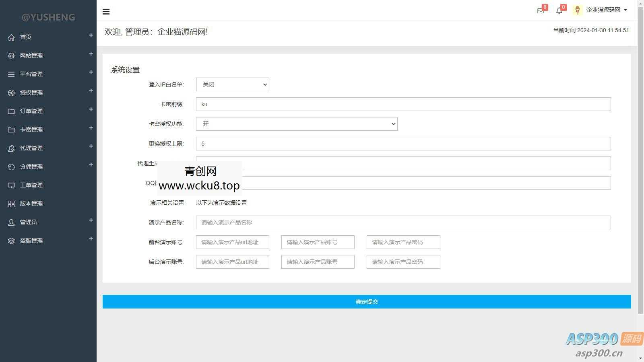644x362 pixels.
Task: Open the 企业猫源码网 account dropdown
Action: pyautogui.click(x=606, y=10)
